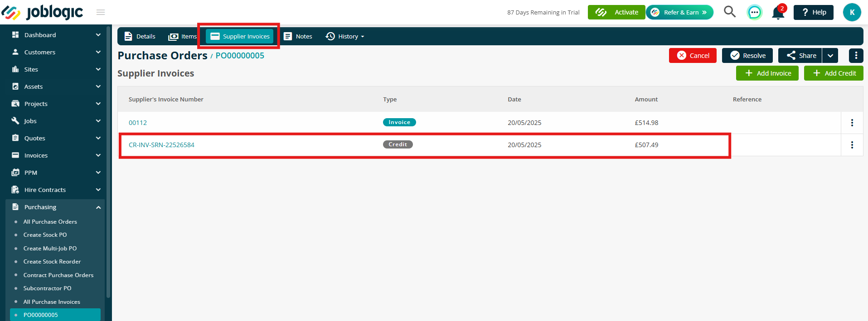
Task: Click the PO00000005 breadcrumb link
Action: [x=240, y=56]
